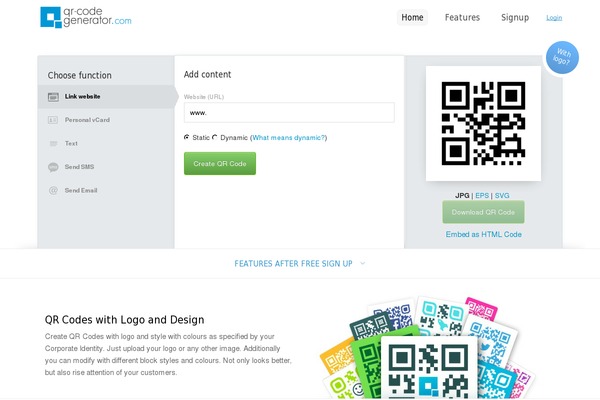Open the Login link
The width and height of the screenshot is (600, 400).
coord(554,18)
